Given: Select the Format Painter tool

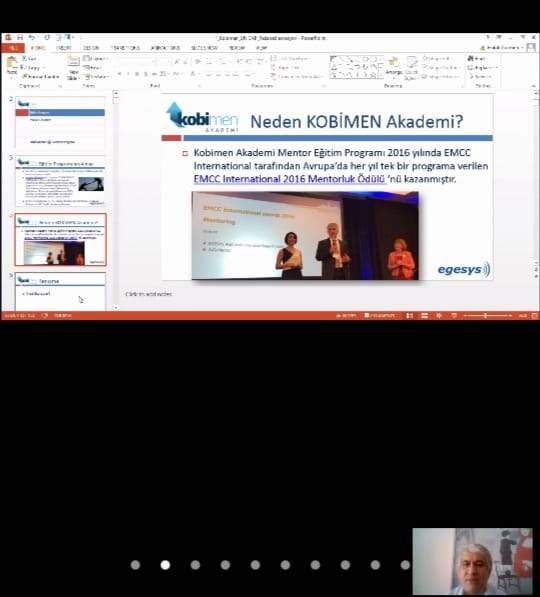Looking at the screenshot, I should tap(41, 77).
